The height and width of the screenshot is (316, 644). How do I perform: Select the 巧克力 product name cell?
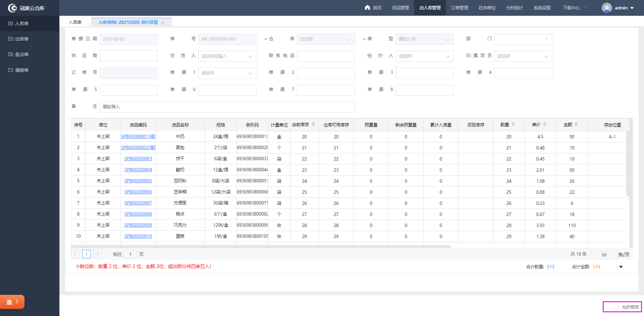pos(180,225)
